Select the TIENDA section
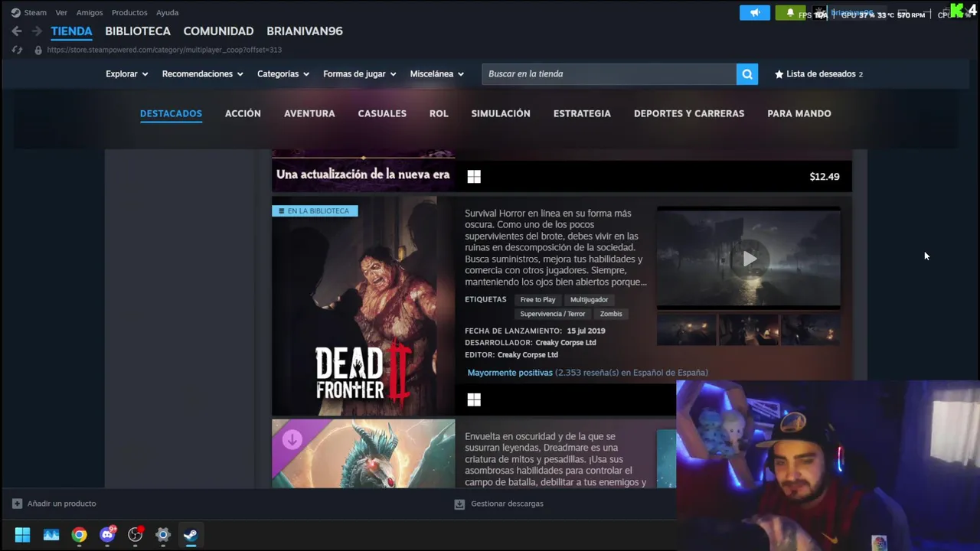This screenshot has width=980, height=551. (x=71, y=31)
